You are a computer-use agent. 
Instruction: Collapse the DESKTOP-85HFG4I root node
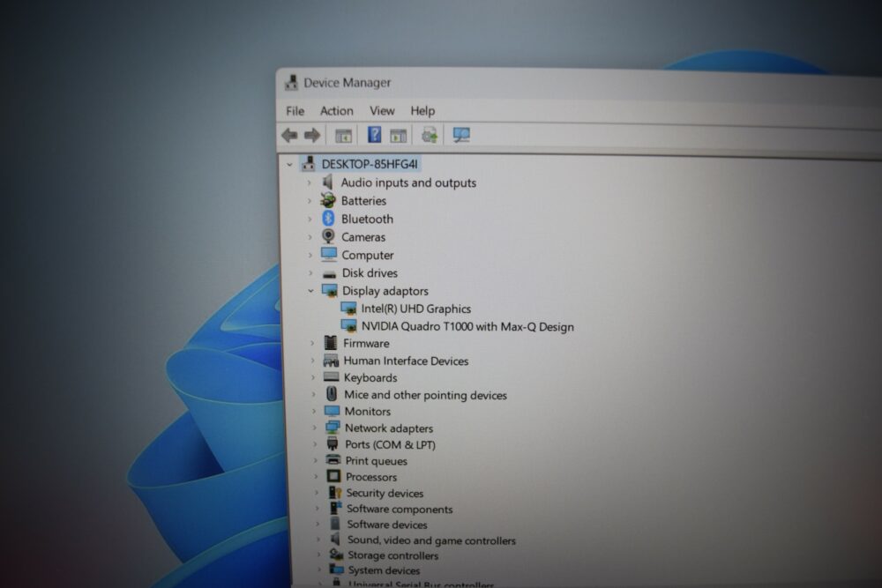pos(289,165)
